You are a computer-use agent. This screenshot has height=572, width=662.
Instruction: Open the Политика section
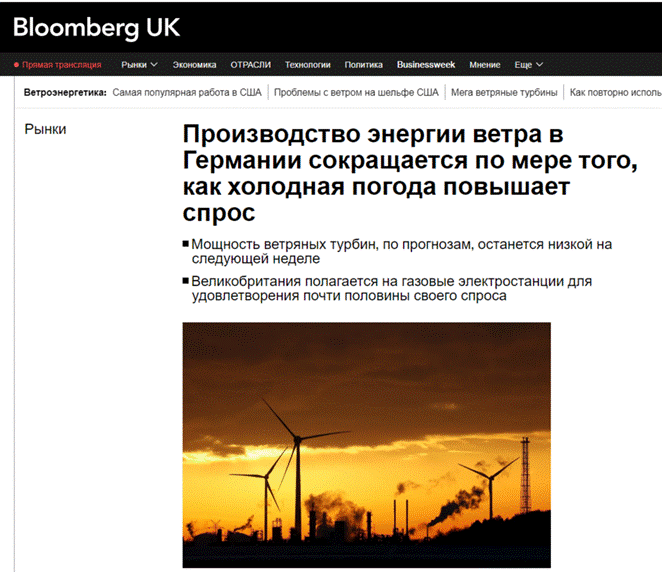click(x=363, y=65)
